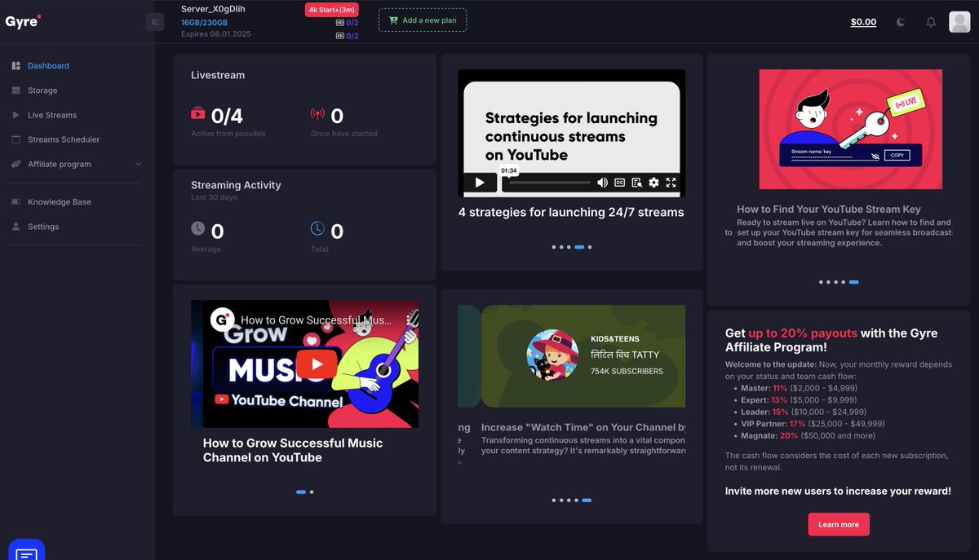Screen dimensions: 979x560
Task: Select the first carousel dot under the Watch Time card
Action: (x=554, y=500)
